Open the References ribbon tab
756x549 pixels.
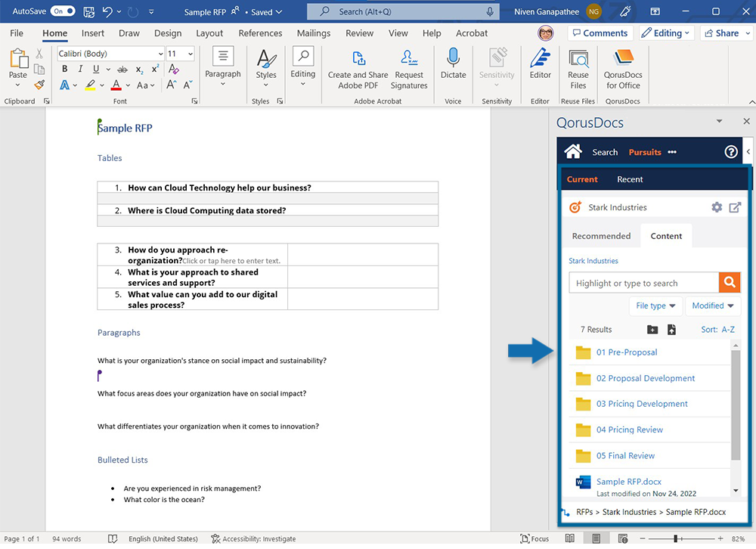(260, 33)
